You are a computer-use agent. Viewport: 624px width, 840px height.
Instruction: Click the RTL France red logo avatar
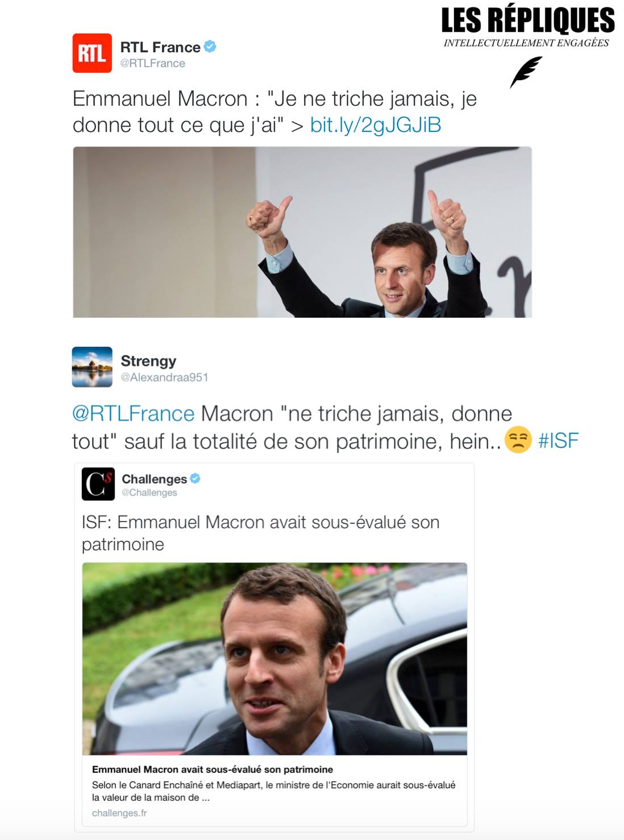[x=92, y=53]
